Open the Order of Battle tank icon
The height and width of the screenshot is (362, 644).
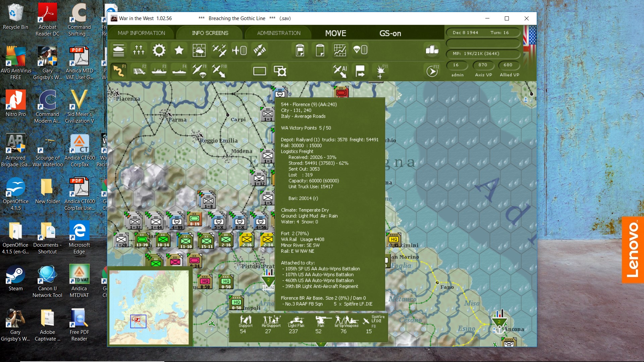119,50
